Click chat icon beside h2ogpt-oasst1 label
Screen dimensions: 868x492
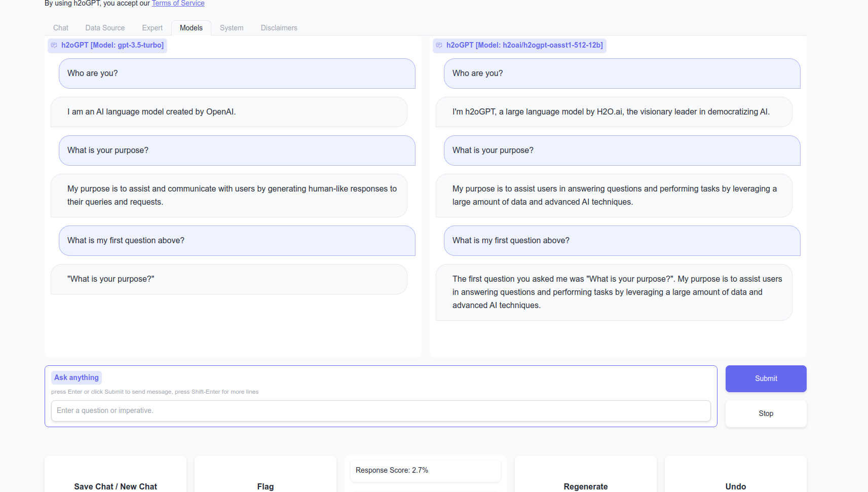(x=439, y=46)
